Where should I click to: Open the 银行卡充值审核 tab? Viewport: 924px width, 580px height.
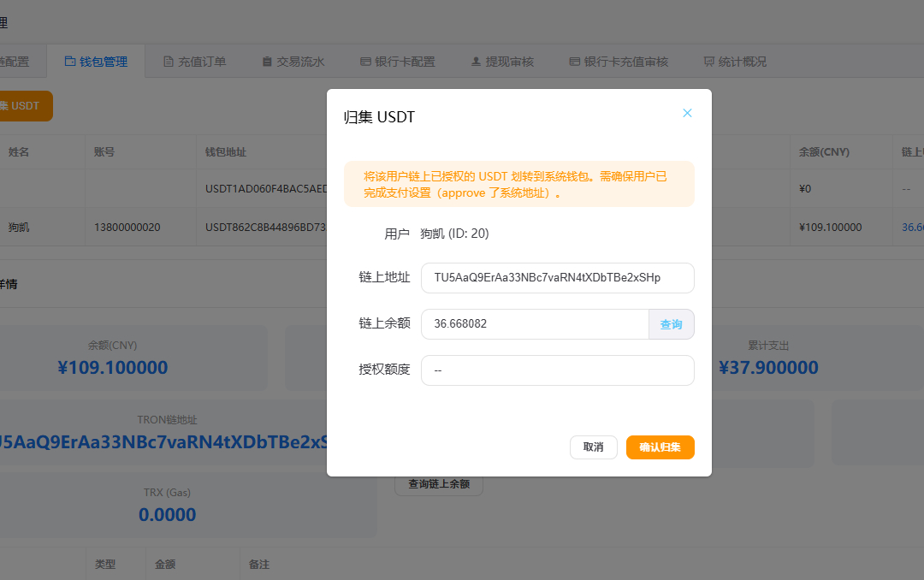coord(619,62)
